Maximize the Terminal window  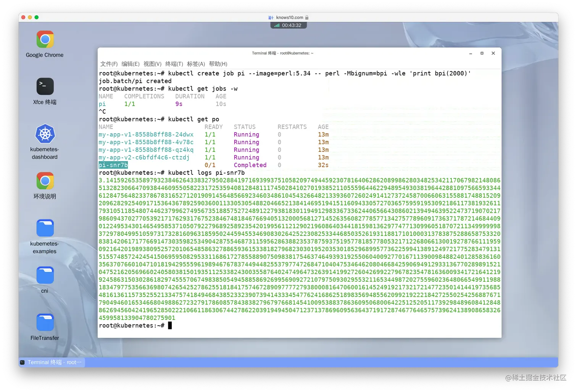[x=482, y=53]
